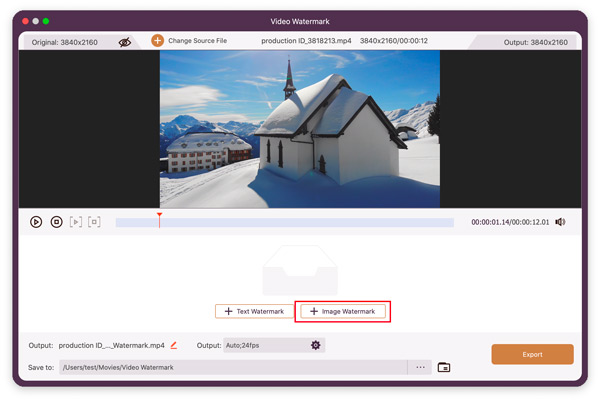Click the red playhead marker on timeline
This screenshot has width=600, height=401.
pyautogui.click(x=160, y=220)
